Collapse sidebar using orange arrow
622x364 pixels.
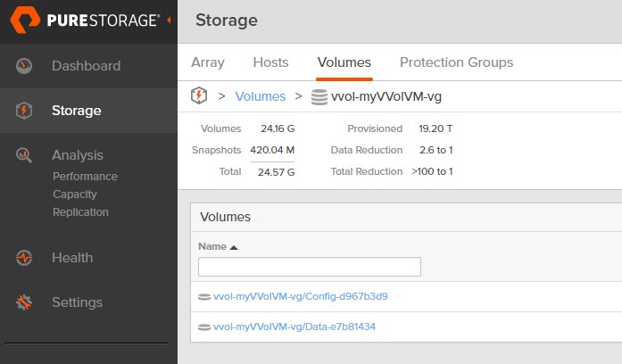click(x=169, y=20)
